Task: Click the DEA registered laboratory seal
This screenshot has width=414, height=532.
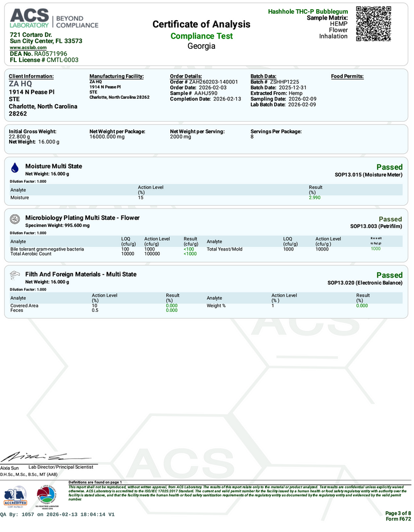Action: (x=47, y=497)
